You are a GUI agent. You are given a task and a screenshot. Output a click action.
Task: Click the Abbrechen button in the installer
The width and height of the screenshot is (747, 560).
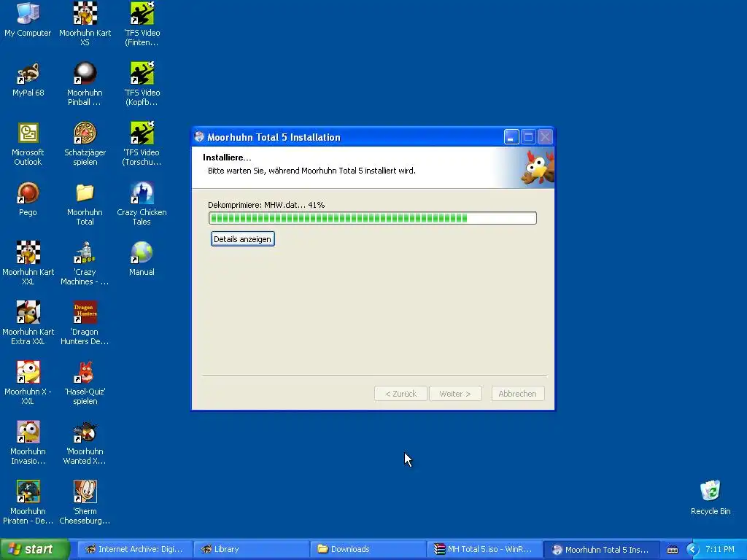click(x=517, y=394)
